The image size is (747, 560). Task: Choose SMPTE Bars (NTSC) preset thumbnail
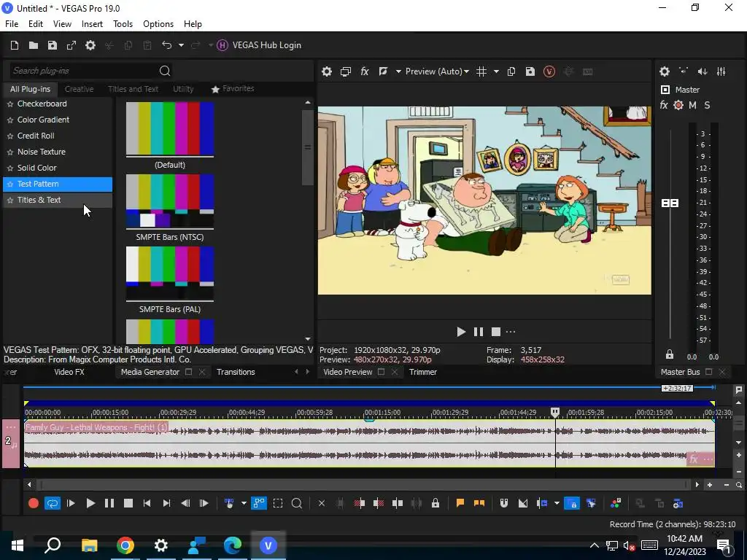pos(169,201)
